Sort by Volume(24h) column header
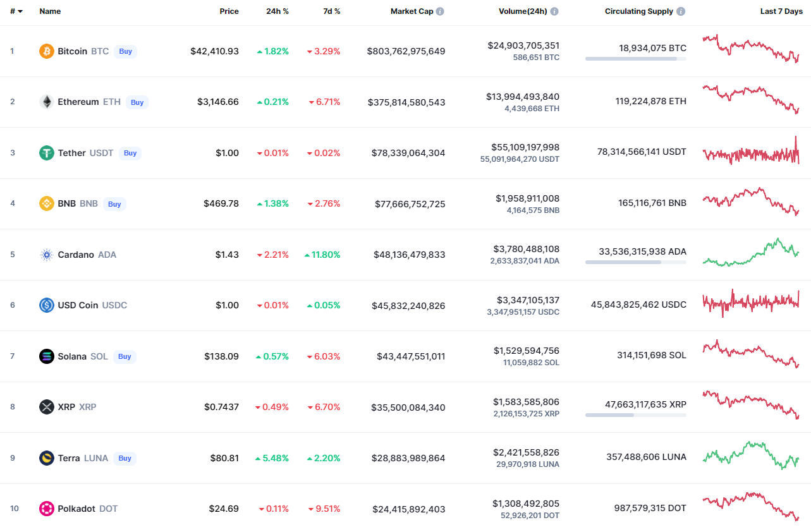Viewport: 811px width, 532px height. [523, 11]
